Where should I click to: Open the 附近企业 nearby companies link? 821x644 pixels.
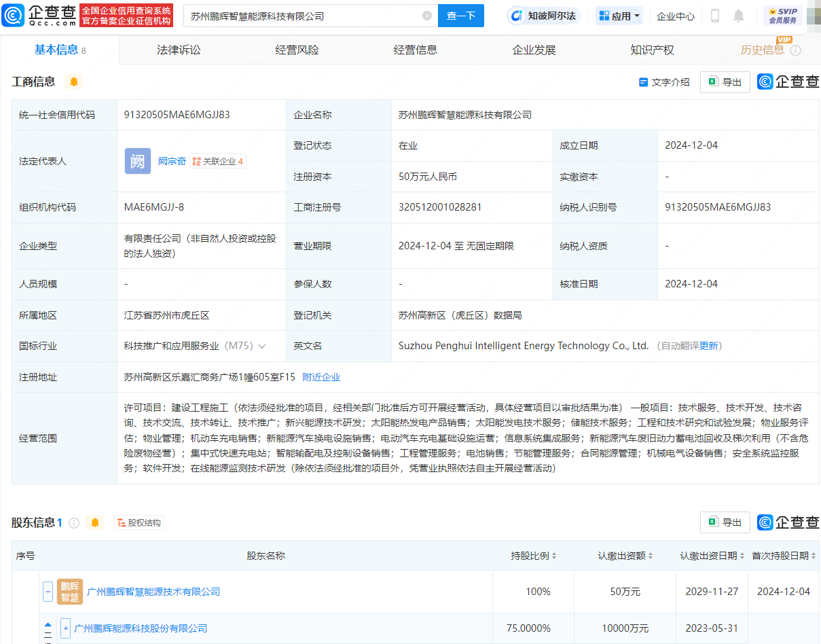[x=321, y=377]
